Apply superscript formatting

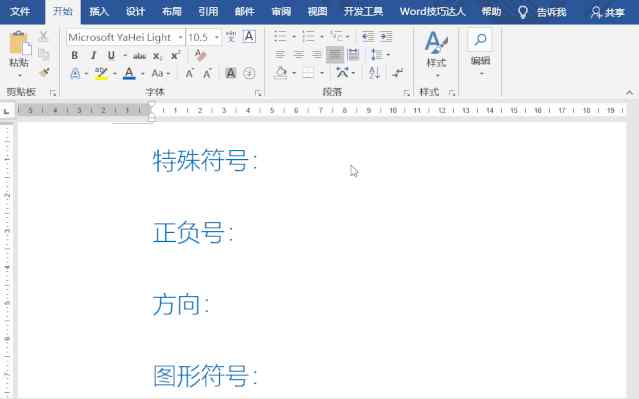(x=176, y=55)
